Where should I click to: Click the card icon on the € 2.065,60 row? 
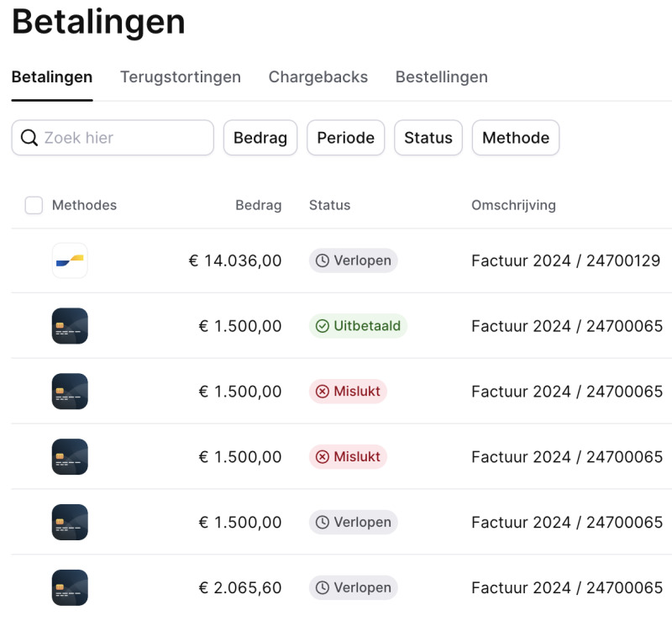(70, 587)
